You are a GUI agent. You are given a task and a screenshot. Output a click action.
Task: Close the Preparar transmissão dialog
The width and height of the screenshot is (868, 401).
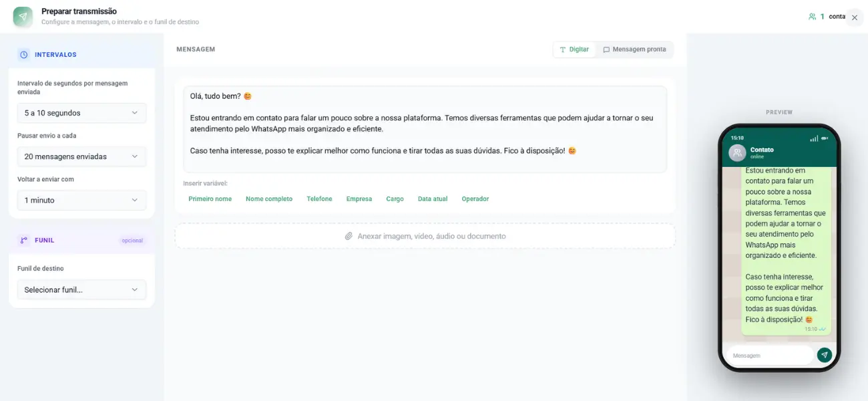(x=855, y=17)
